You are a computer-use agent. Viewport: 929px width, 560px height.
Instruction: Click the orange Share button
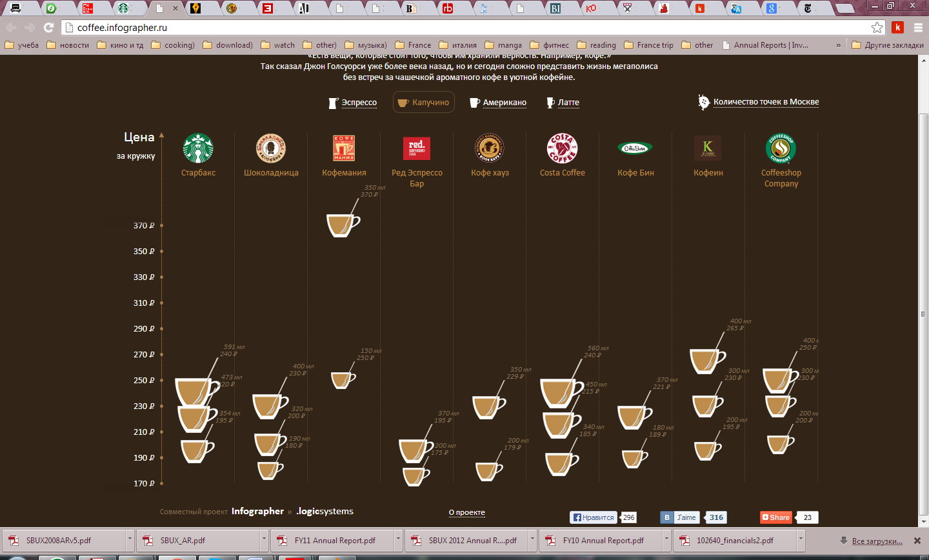[x=775, y=517]
